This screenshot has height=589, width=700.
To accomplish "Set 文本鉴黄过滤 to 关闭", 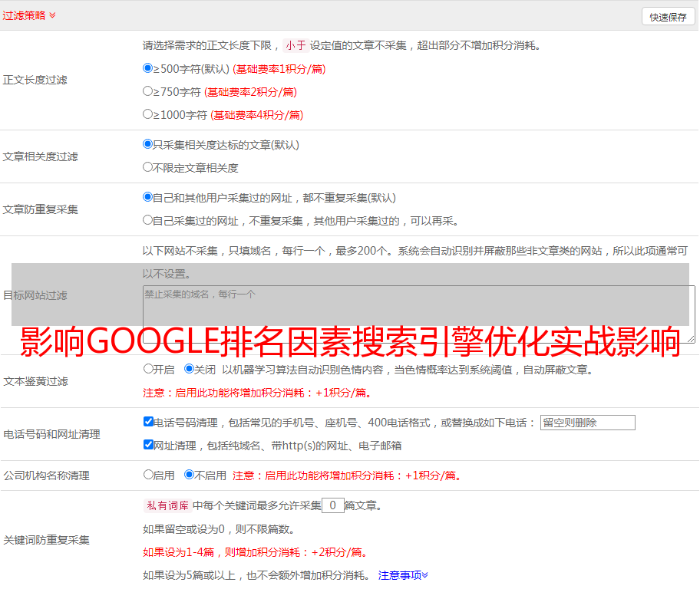I will coord(189,369).
